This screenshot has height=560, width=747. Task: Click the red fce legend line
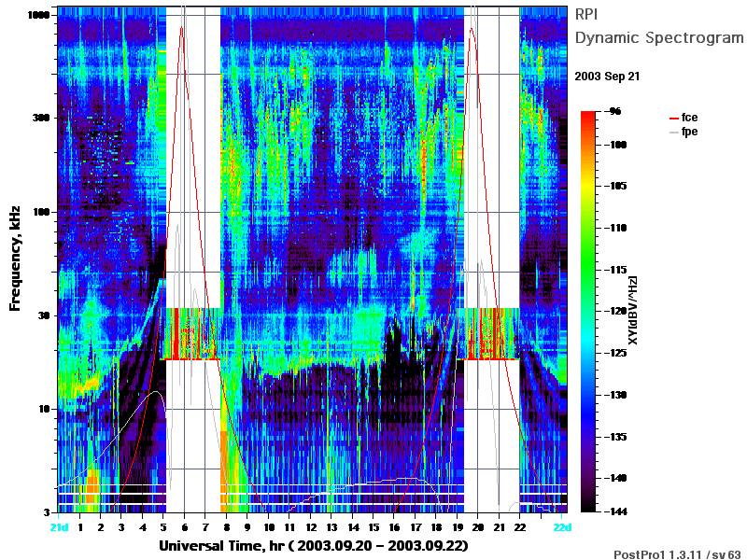[x=673, y=118]
